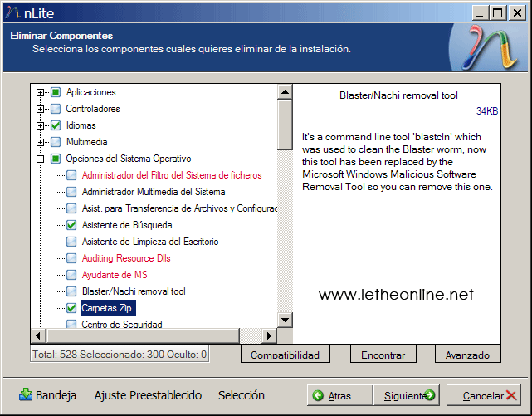Toggle the Controladores checkbox

[56, 109]
